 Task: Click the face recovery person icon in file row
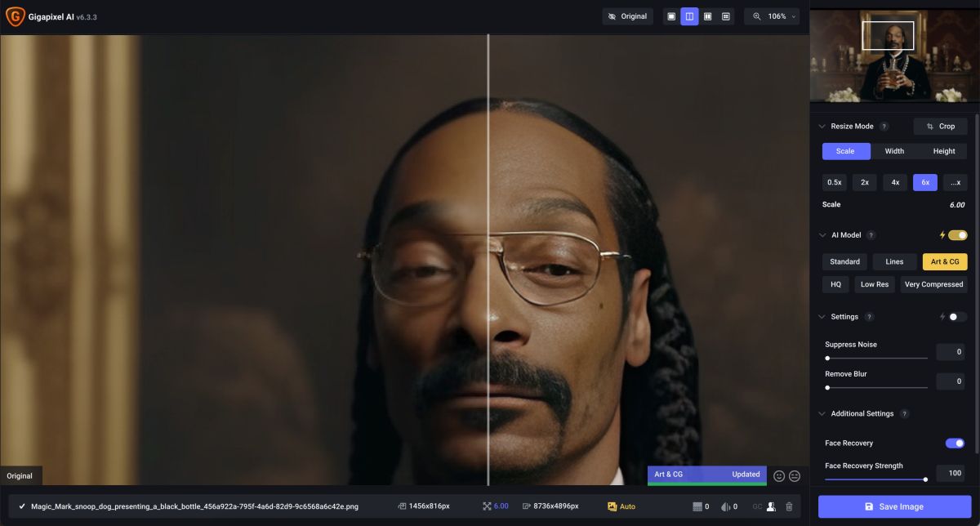(x=770, y=506)
